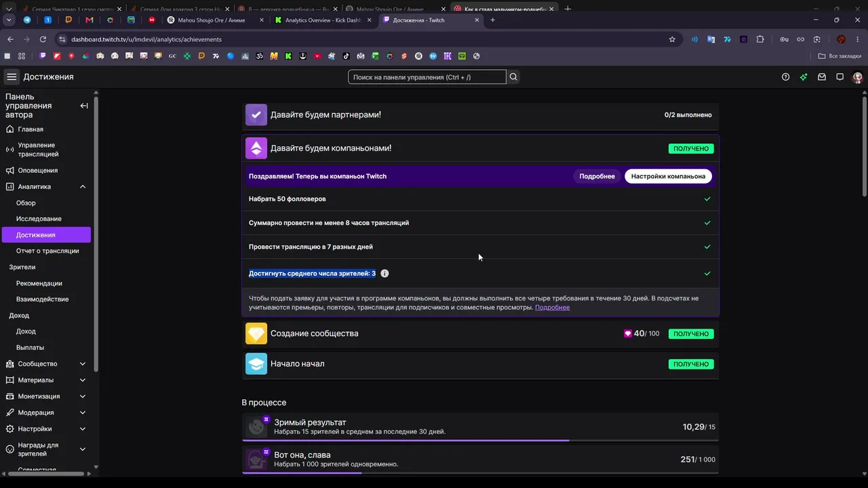
Task: Expand the 'Давайте будем партнерами!' achievement
Action: pos(480,115)
